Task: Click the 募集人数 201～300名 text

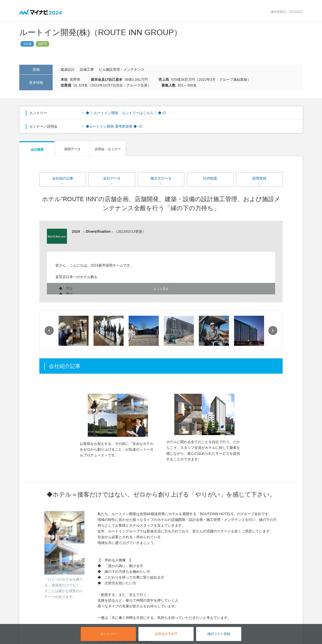Action: [179, 85]
